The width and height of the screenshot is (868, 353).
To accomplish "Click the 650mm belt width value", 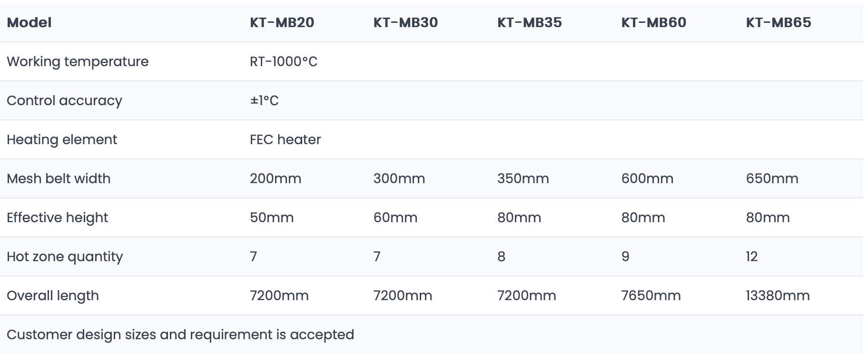I will 772,178.
